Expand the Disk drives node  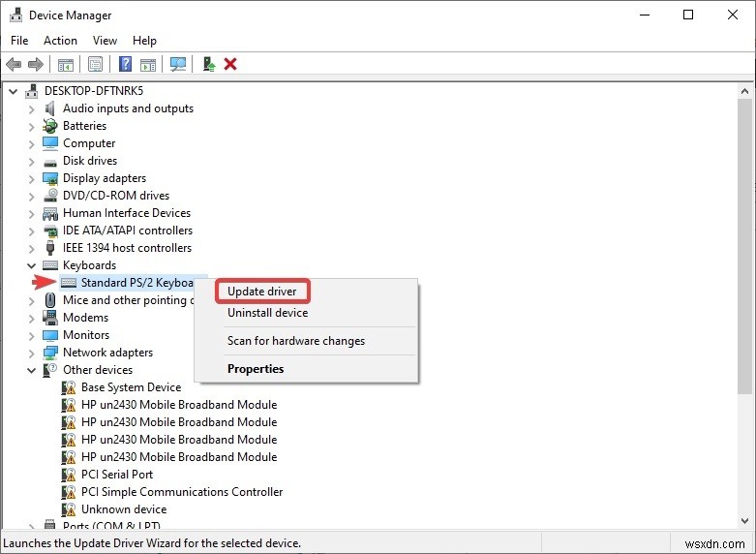[31, 162]
